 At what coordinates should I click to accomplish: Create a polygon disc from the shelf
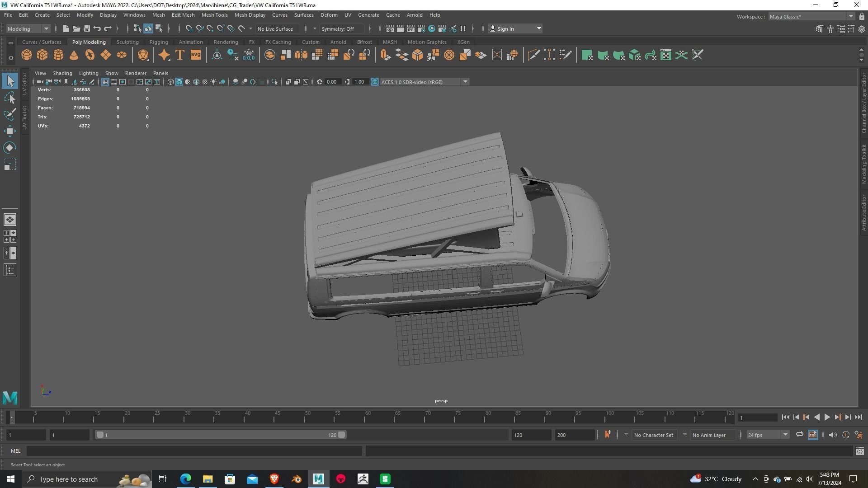pyautogui.click(x=122, y=55)
